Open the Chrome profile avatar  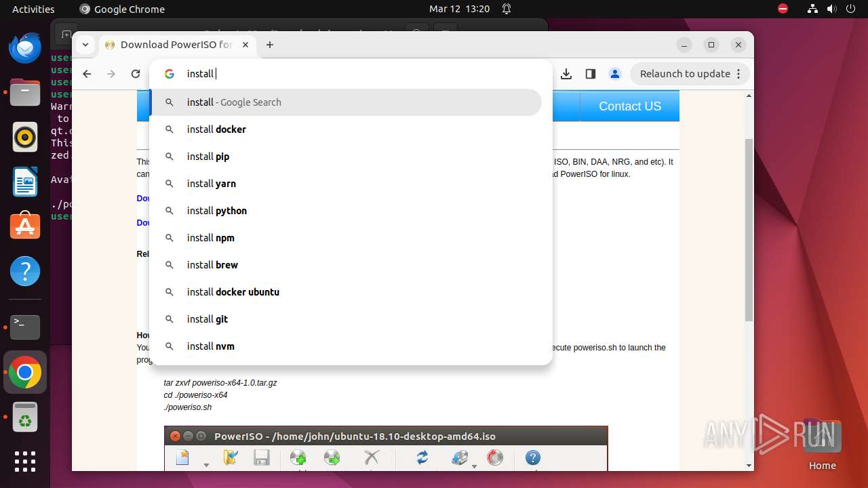pyautogui.click(x=615, y=74)
